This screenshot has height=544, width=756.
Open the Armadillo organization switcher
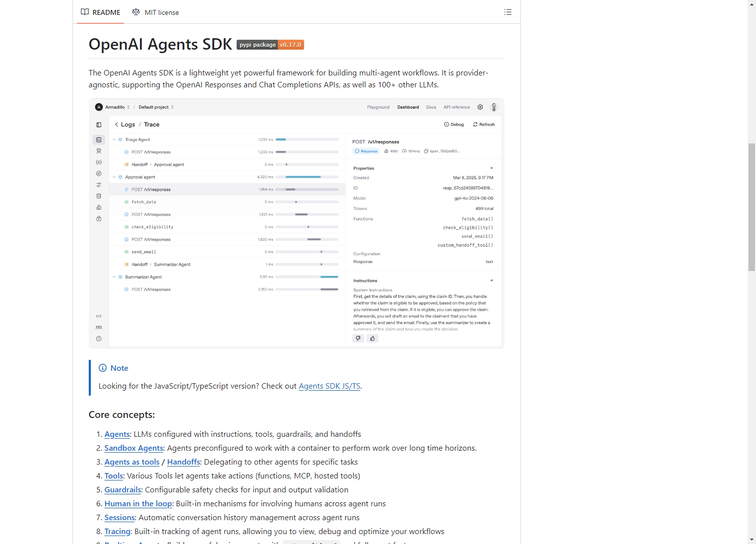point(118,107)
